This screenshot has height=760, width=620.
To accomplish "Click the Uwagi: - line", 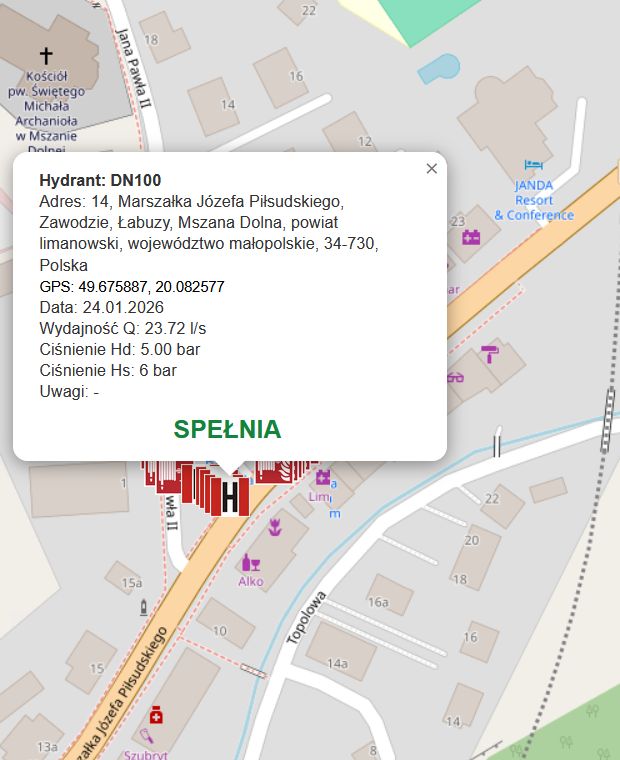I will [69, 391].
